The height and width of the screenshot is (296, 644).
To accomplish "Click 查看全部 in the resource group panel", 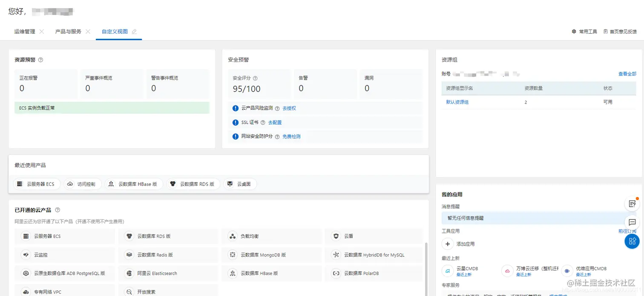I will (627, 73).
